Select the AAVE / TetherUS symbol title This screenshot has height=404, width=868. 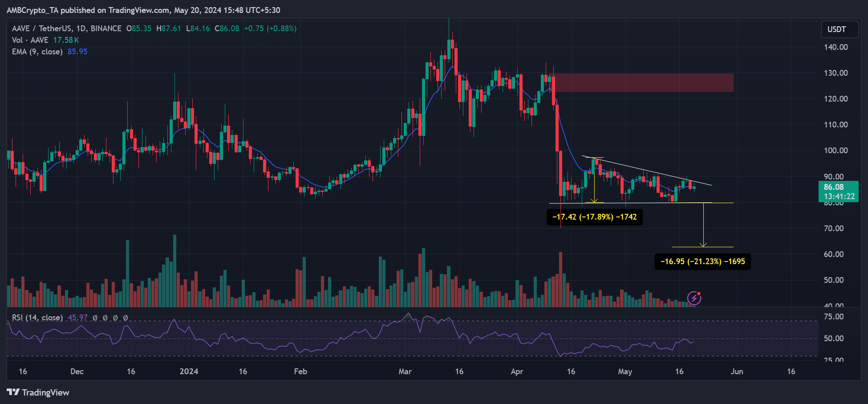click(x=66, y=29)
